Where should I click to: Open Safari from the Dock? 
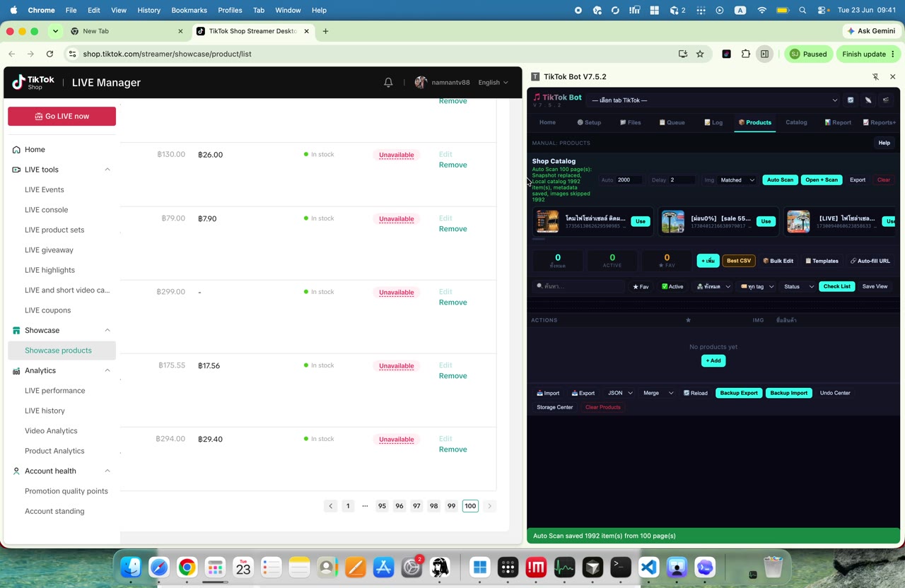159,567
